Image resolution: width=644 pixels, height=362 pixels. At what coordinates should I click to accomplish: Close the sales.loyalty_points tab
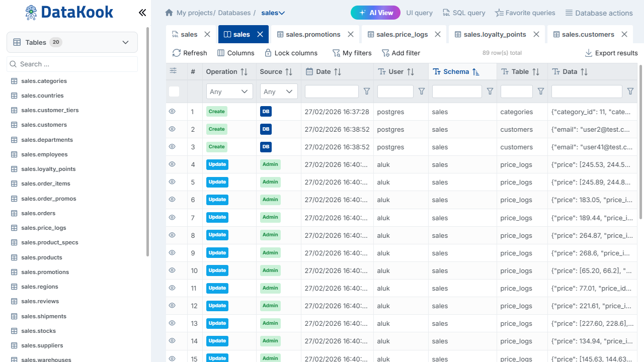pyautogui.click(x=536, y=34)
